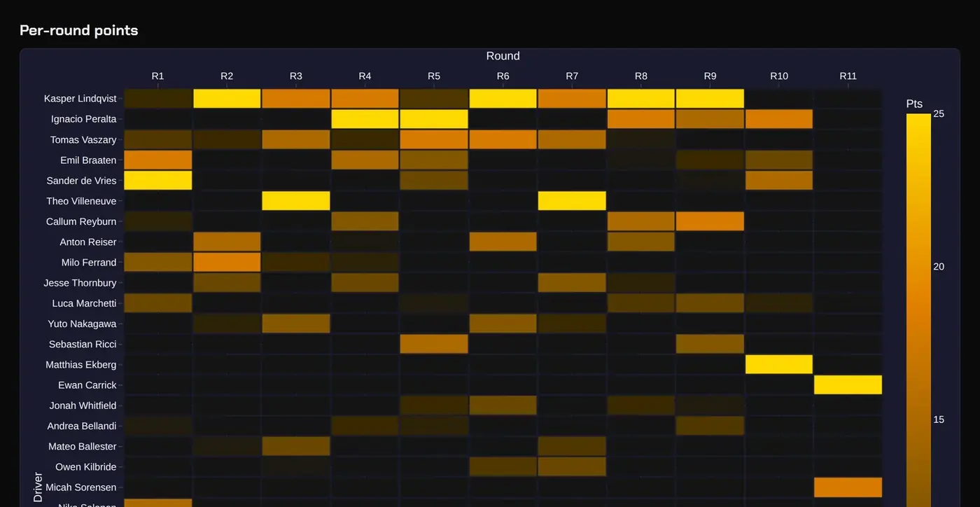Click the Anton Reiser driver label
Screen dimensions: 980x507
click(x=88, y=242)
